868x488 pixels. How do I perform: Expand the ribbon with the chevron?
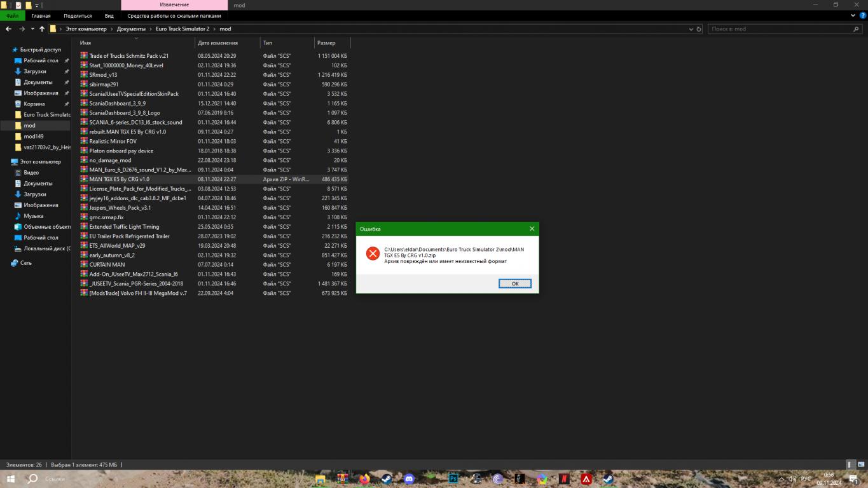pos(853,16)
